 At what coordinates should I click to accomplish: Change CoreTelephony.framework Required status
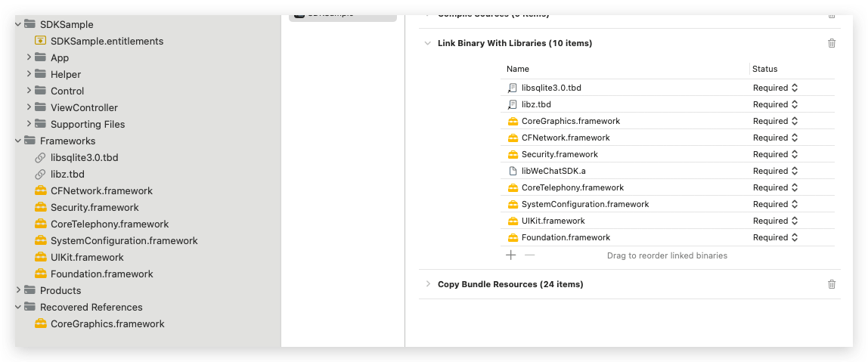(x=776, y=187)
